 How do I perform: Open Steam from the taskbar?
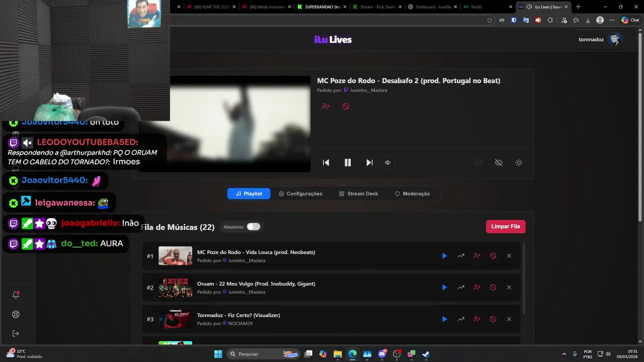pyautogui.click(x=426, y=354)
